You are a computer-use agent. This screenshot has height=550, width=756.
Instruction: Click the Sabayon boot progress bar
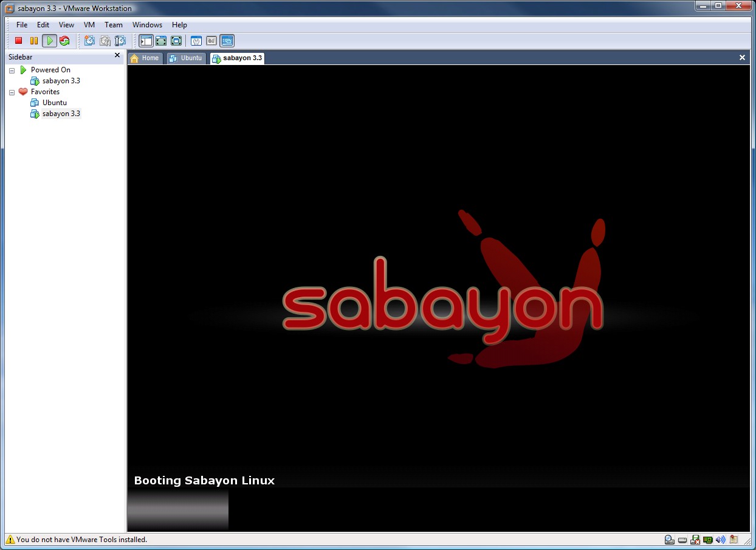(177, 509)
